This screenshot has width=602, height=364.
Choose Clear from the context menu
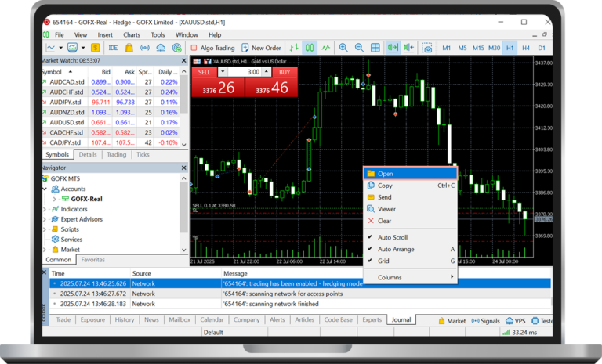[410, 221]
